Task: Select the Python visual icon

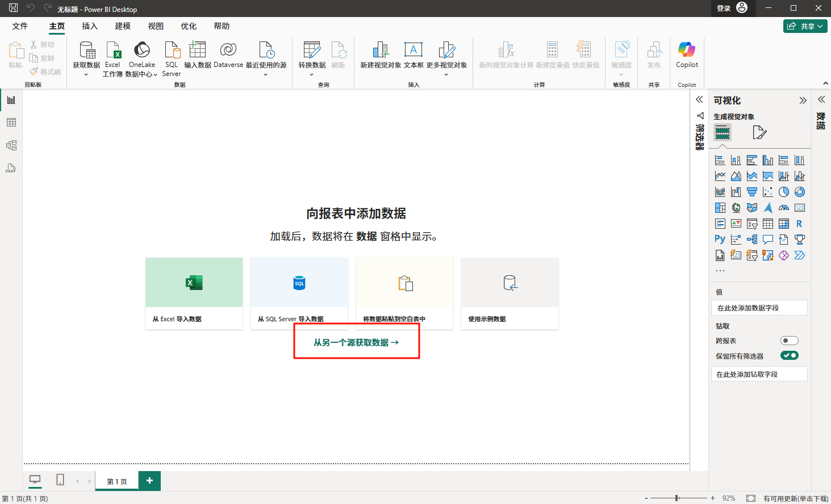Action: coord(720,240)
